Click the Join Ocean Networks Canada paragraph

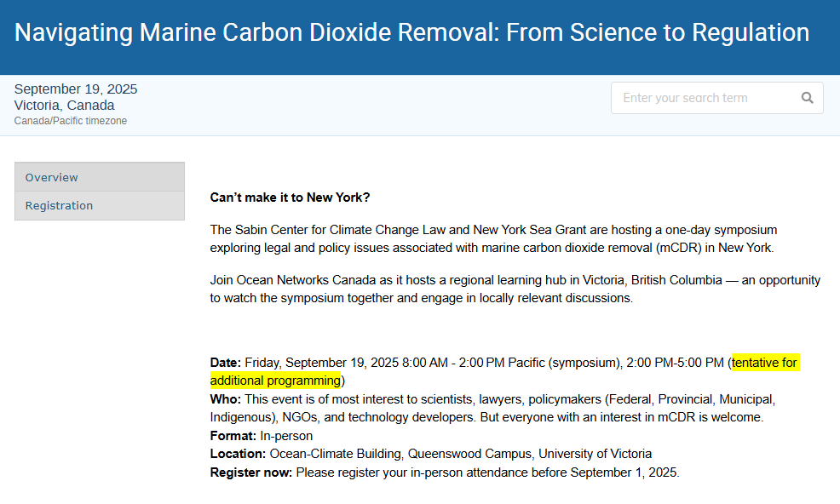[x=515, y=289]
